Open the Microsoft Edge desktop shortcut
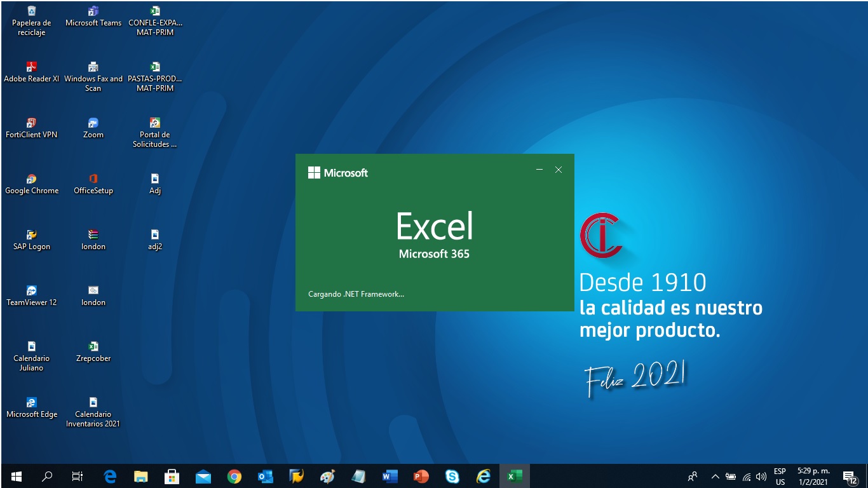Screen dimensions: 868x488 (x=31, y=408)
